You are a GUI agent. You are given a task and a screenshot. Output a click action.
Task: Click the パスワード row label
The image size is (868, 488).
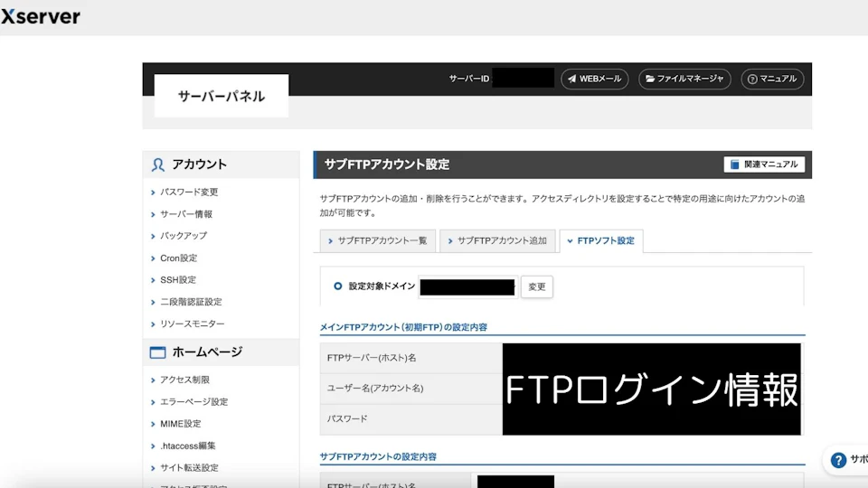click(347, 418)
